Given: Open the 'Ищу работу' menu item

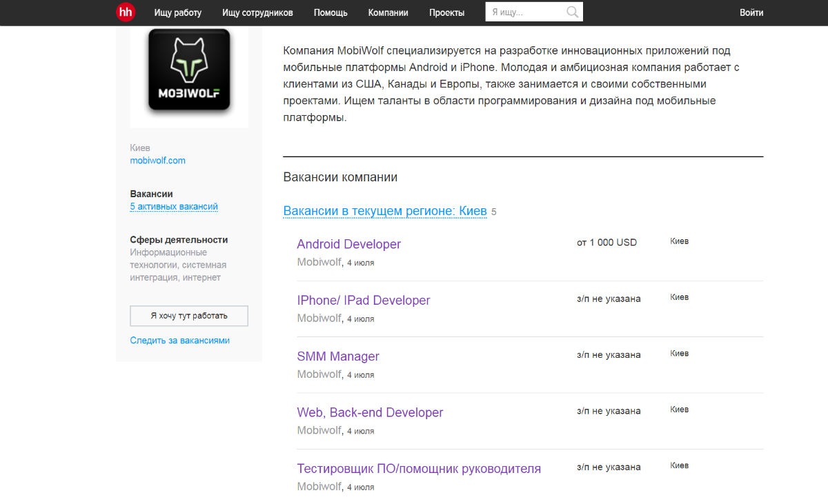Looking at the screenshot, I should 178,12.
